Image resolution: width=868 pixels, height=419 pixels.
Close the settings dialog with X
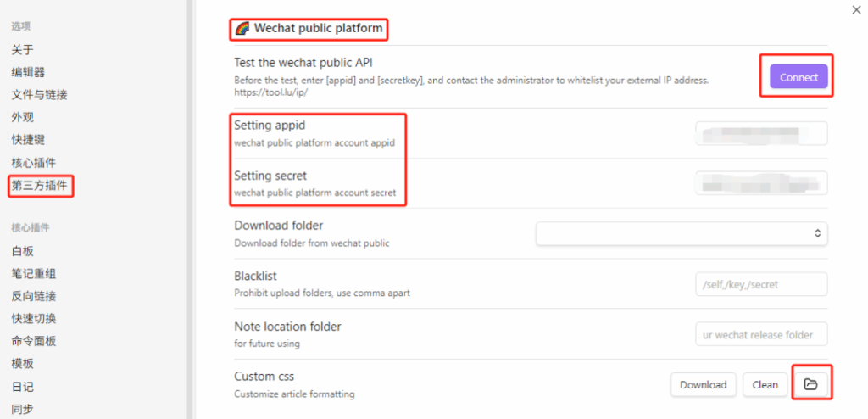[x=856, y=9]
